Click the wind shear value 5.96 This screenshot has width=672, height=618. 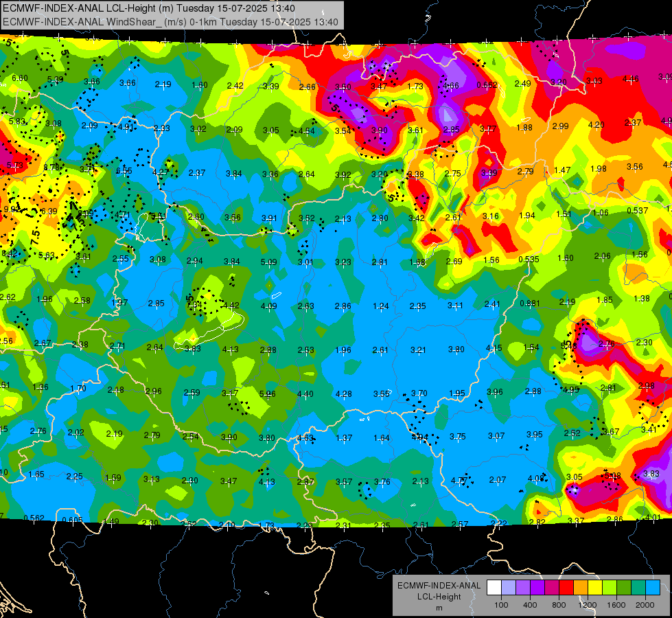(268, 393)
